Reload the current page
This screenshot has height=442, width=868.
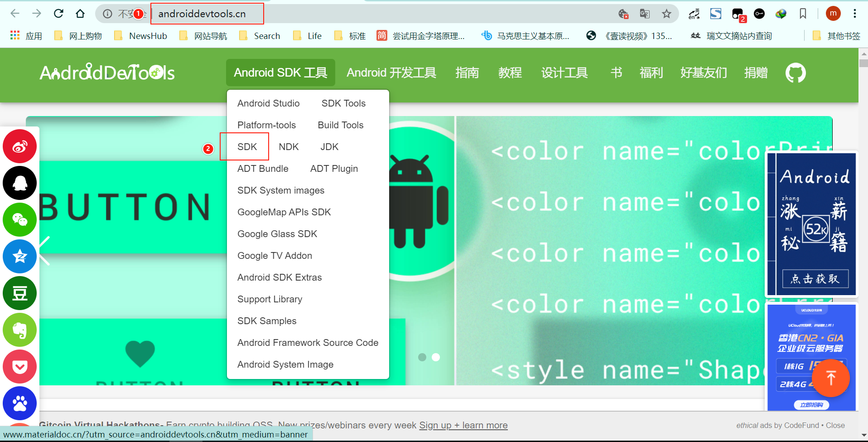tap(58, 14)
